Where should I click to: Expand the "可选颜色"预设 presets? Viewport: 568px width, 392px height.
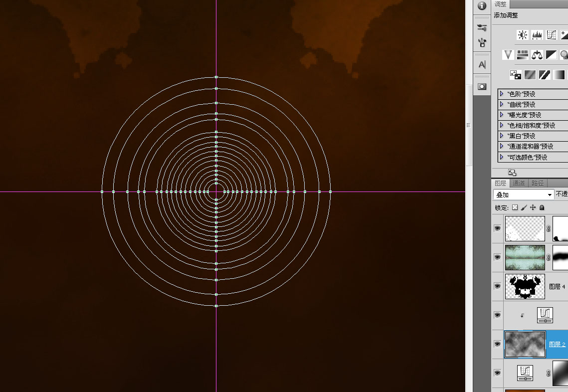click(x=502, y=157)
